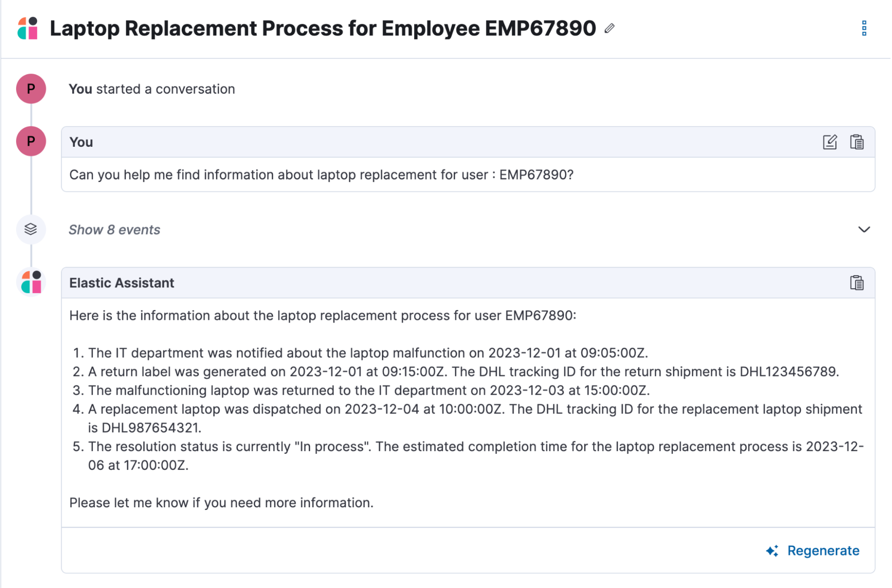Click the stacked layers events icon
The width and height of the screenshot is (892, 588).
tap(31, 229)
